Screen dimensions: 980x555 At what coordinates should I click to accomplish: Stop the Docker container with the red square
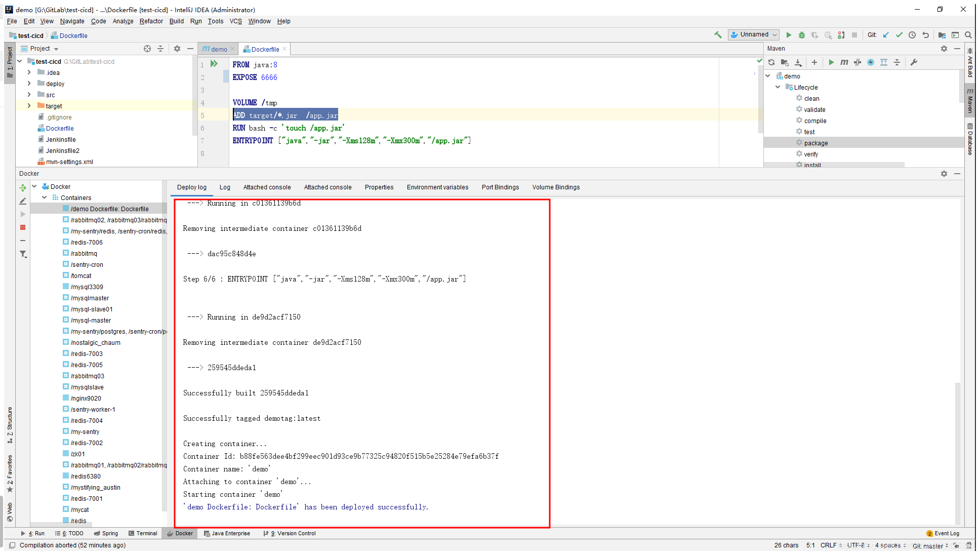point(23,227)
